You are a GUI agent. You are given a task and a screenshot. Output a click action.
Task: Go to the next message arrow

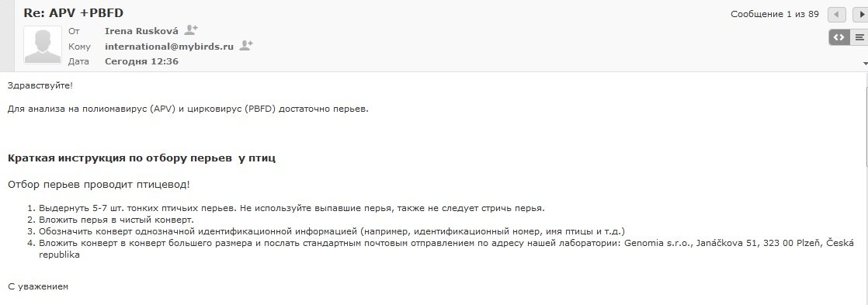point(861,15)
